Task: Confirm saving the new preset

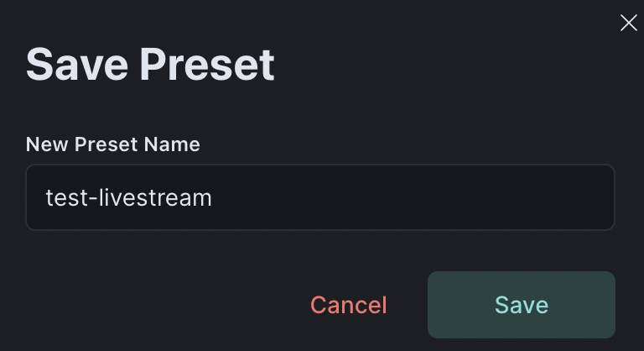Action: point(521,305)
